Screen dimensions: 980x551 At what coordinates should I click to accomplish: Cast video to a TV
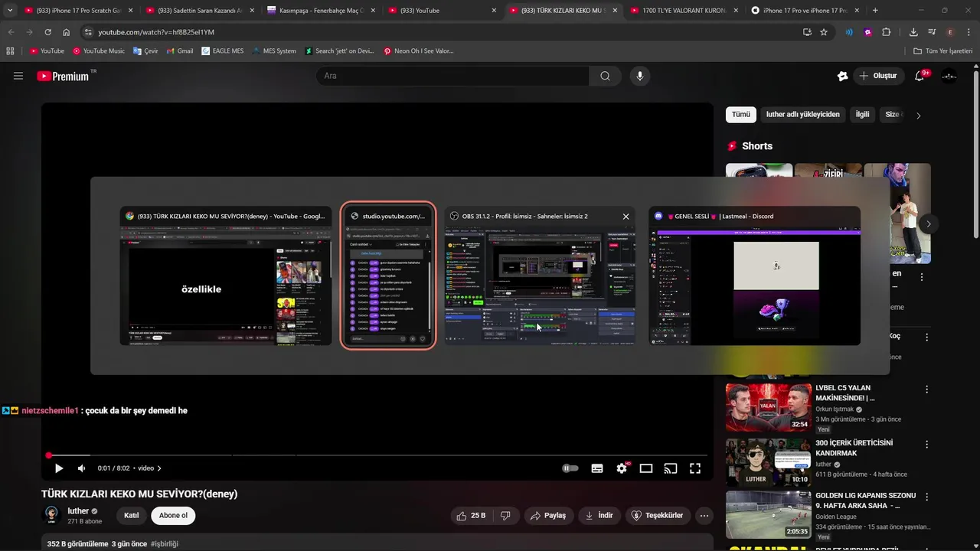pyautogui.click(x=671, y=468)
